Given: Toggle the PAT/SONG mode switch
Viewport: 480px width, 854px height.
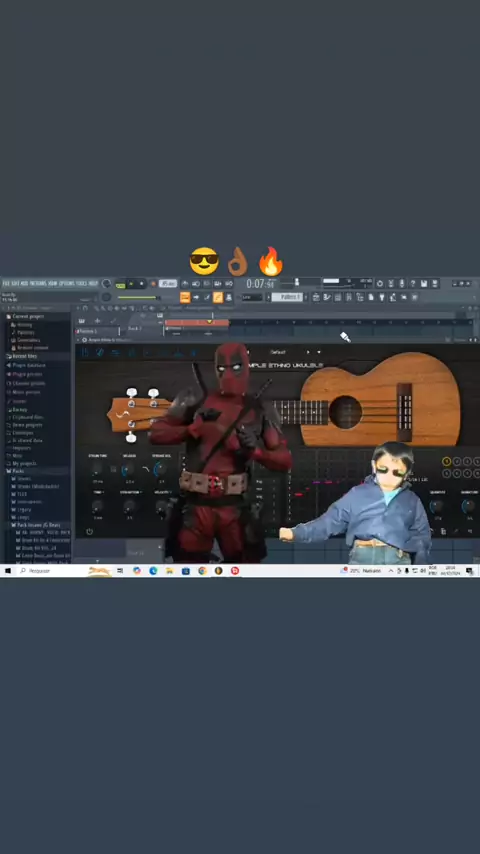Looking at the screenshot, I should coord(120,284).
